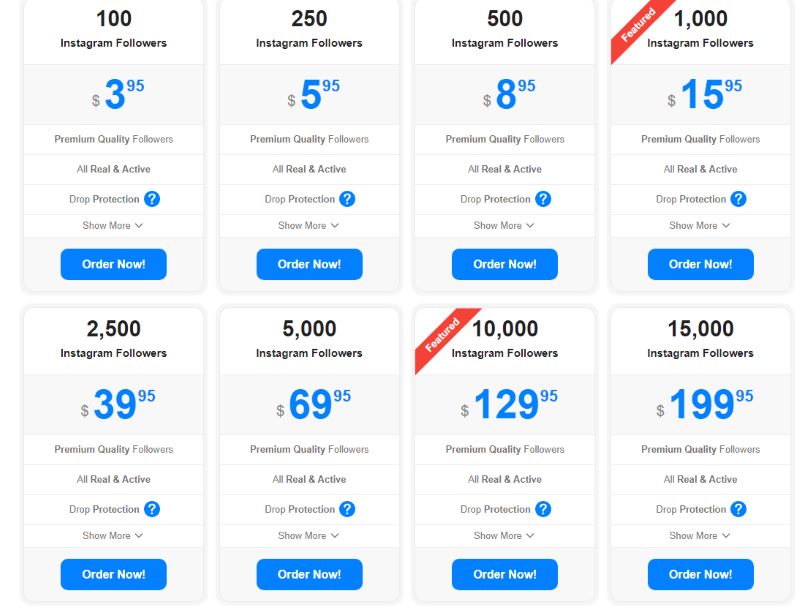The image size is (800, 613).
Task: Expand Show More for 5,000 followers package
Action: [309, 536]
